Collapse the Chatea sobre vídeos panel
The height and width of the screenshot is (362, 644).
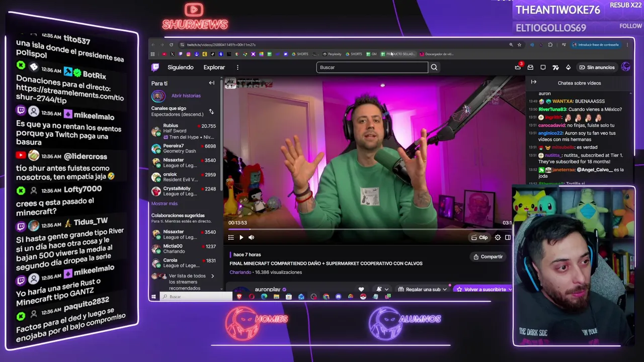click(533, 82)
